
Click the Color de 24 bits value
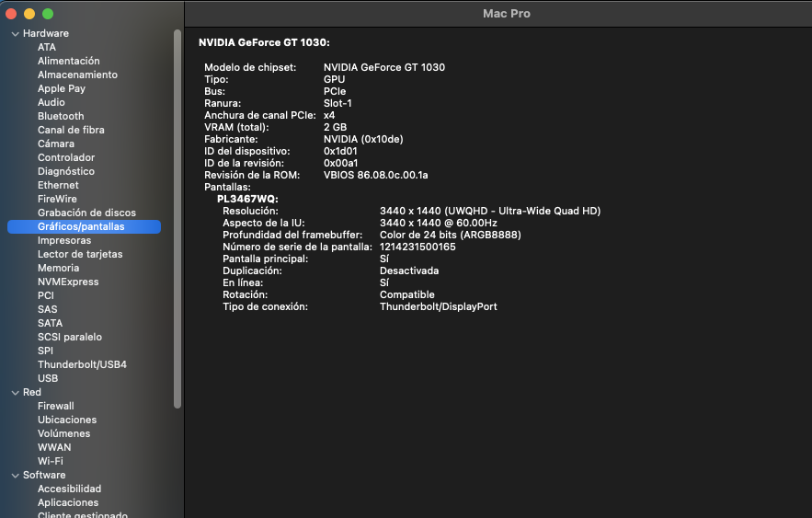pos(450,236)
